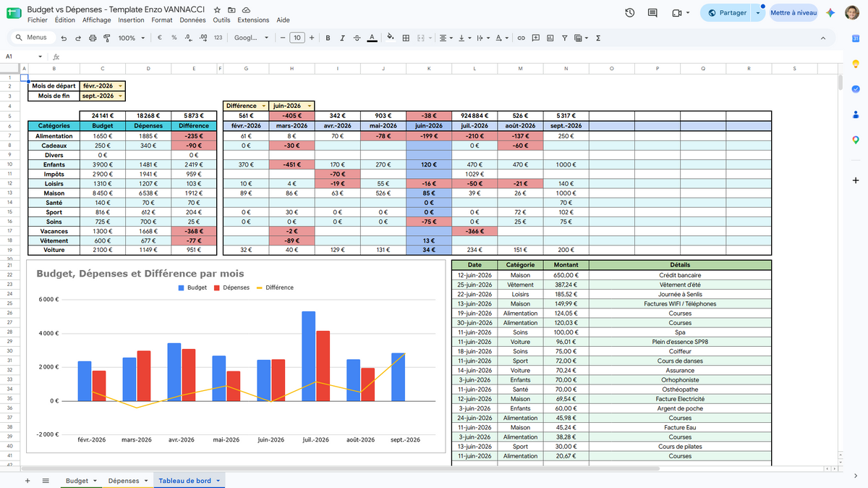Collapse the menus with the chevron-up button

(x=823, y=38)
